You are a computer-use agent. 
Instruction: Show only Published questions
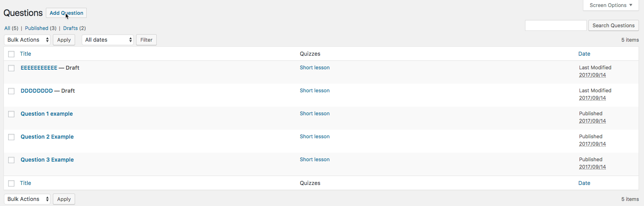click(x=37, y=28)
